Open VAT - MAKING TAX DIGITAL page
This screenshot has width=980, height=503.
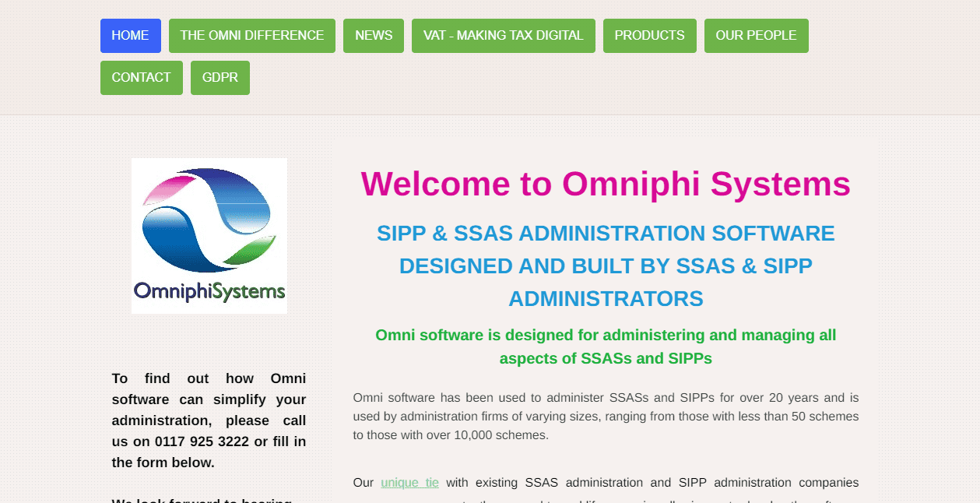tap(504, 36)
